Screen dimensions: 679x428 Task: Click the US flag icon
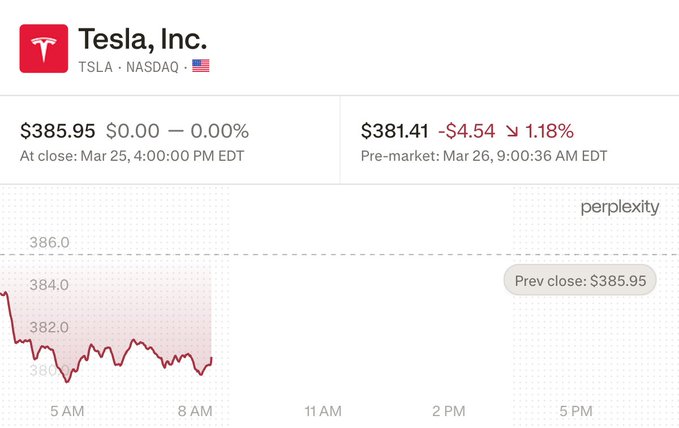pos(201,67)
